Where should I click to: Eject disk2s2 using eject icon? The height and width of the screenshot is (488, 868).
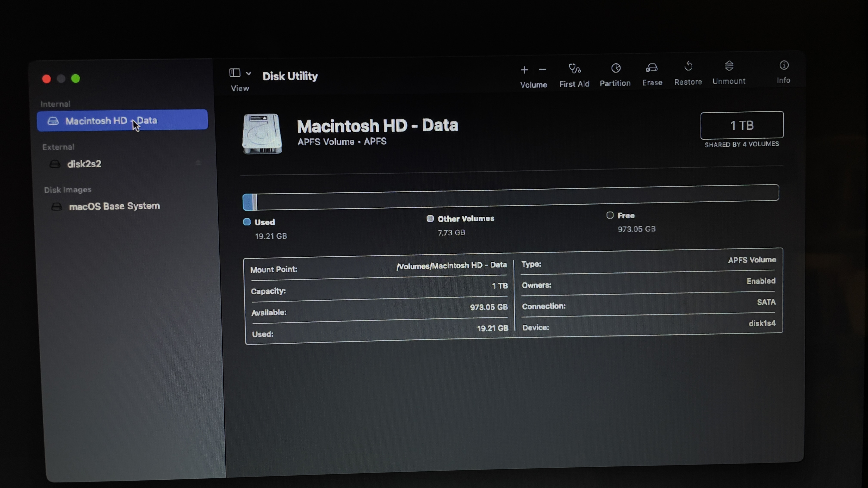click(198, 163)
